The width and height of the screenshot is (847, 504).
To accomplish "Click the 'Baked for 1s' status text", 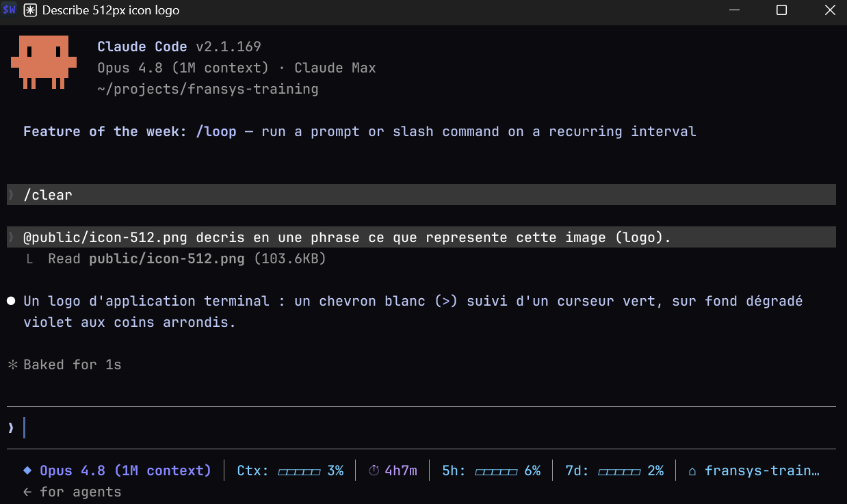I will click(73, 364).
